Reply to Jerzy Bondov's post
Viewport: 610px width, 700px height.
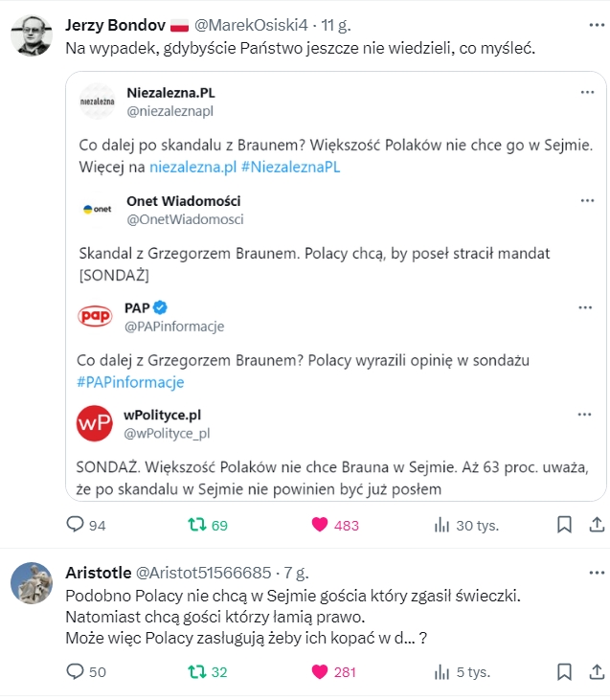pos(76,525)
